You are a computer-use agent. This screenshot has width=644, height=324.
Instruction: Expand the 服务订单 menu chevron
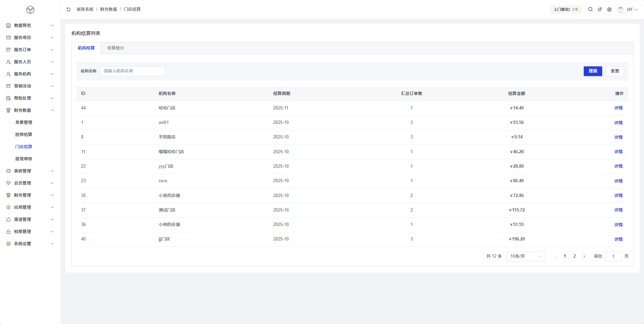pyautogui.click(x=52, y=50)
